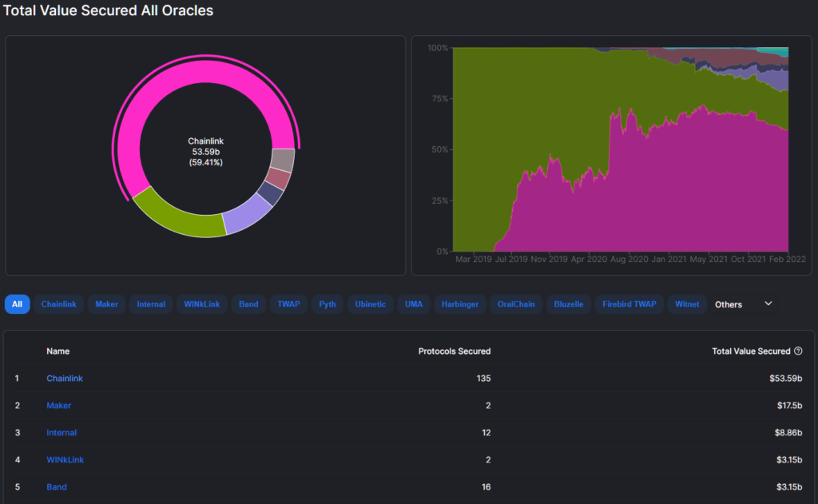The image size is (818, 504).
Task: Sort by Protocols Secured column header
Action: [x=455, y=351]
